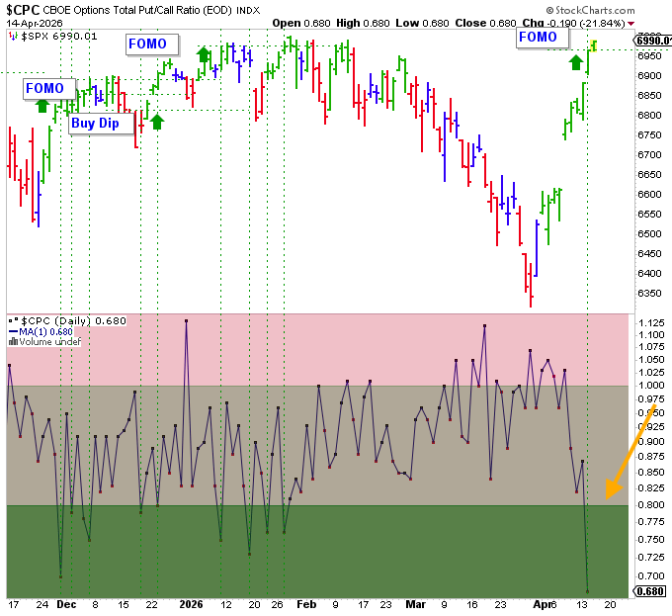This screenshot has height=616, width=672.
Task: Click the MA(1) 0.680 legend text
Action: pos(45,332)
